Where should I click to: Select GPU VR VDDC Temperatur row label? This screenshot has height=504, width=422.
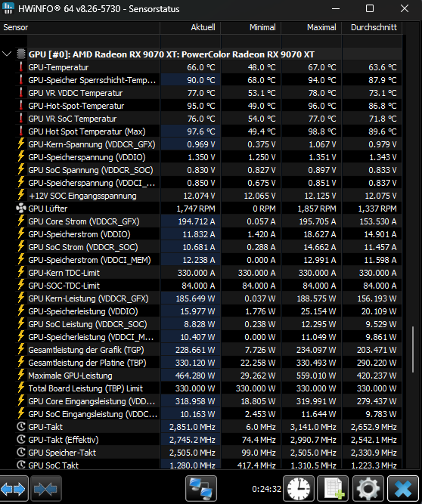(x=76, y=93)
